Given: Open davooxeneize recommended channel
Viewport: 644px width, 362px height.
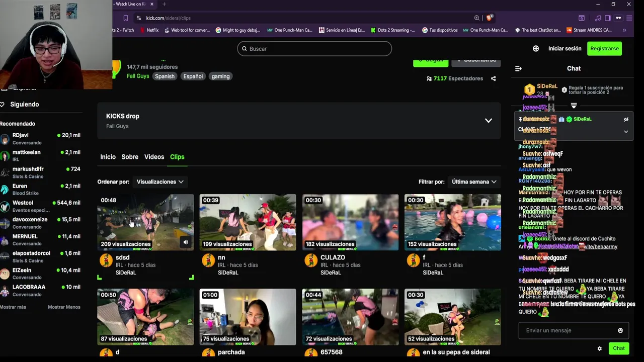Looking at the screenshot, I should (41, 223).
